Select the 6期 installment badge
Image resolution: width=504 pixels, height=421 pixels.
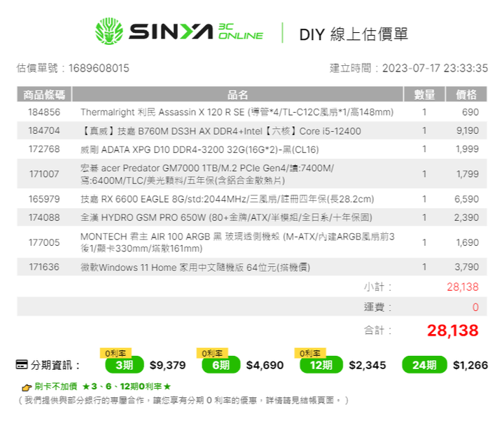pyautogui.click(x=221, y=365)
